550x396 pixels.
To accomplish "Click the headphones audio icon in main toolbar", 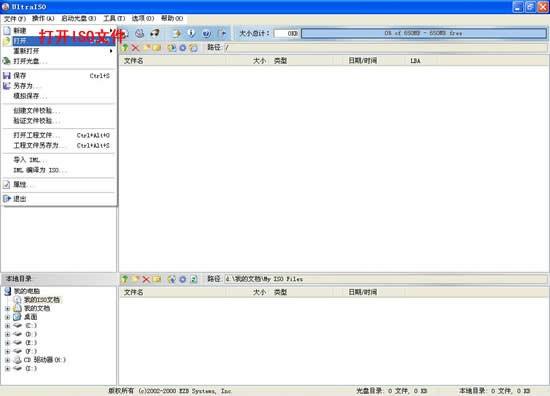I will coord(155,33).
